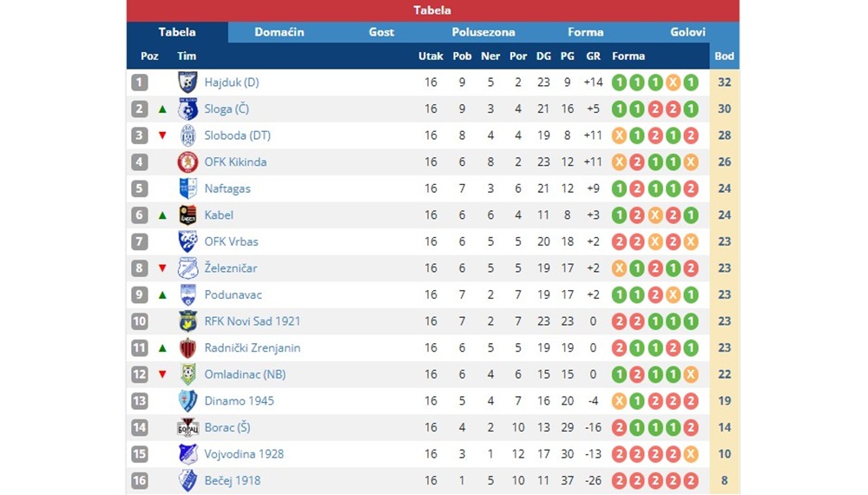
Task: Click the Bod column header
Action: tap(724, 56)
